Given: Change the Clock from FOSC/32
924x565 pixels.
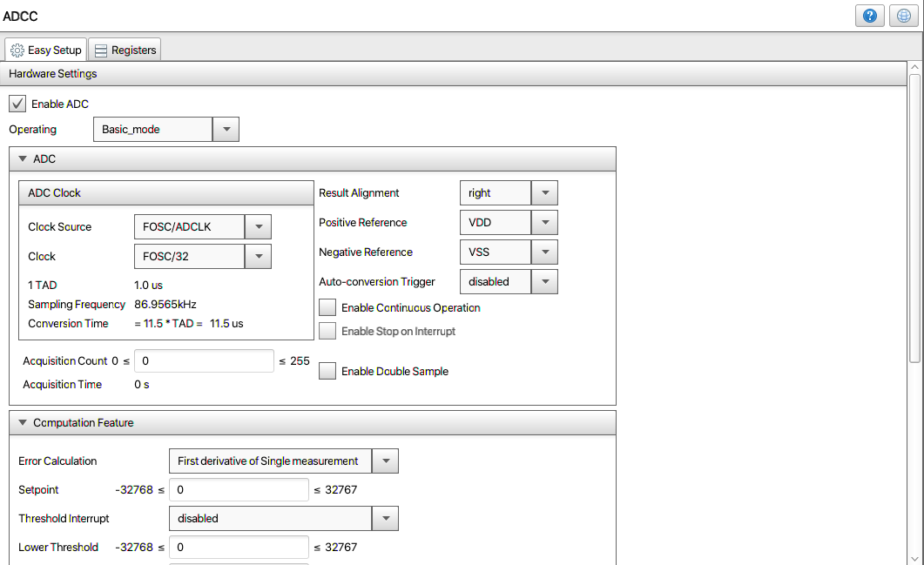Looking at the screenshot, I should coord(258,256).
